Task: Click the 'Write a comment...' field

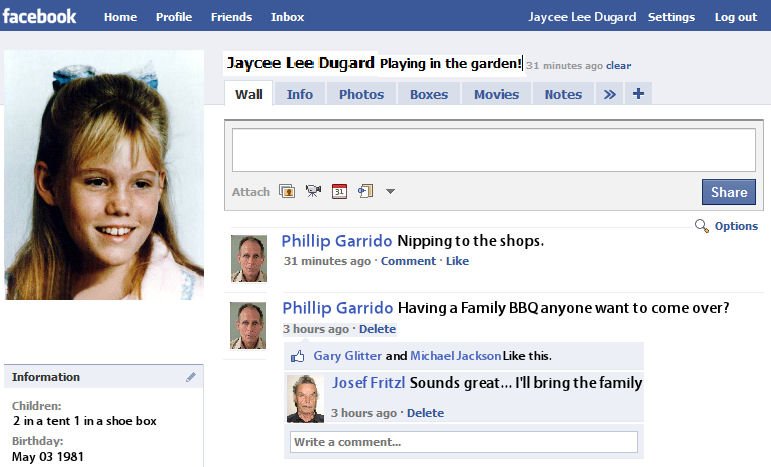Action: pyautogui.click(x=464, y=442)
